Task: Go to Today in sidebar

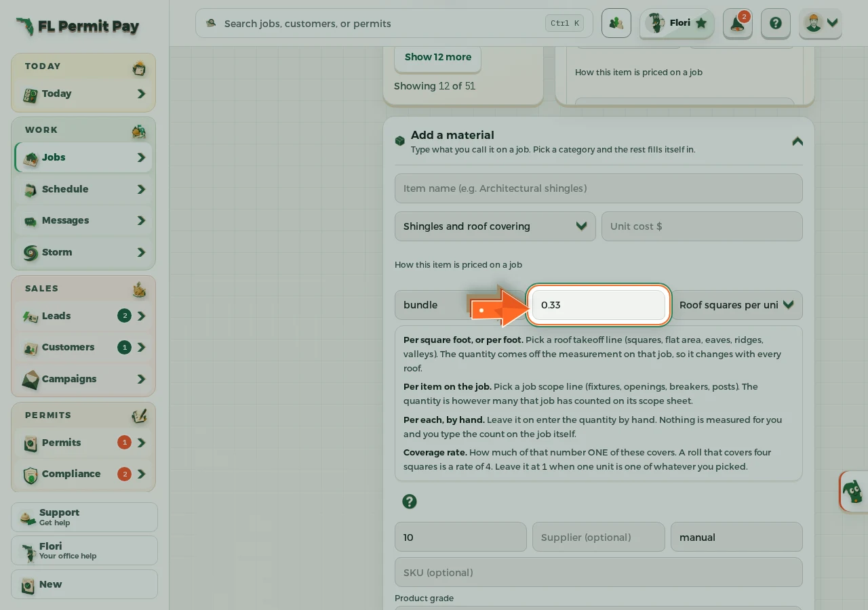Action: click(x=83, y=94)
